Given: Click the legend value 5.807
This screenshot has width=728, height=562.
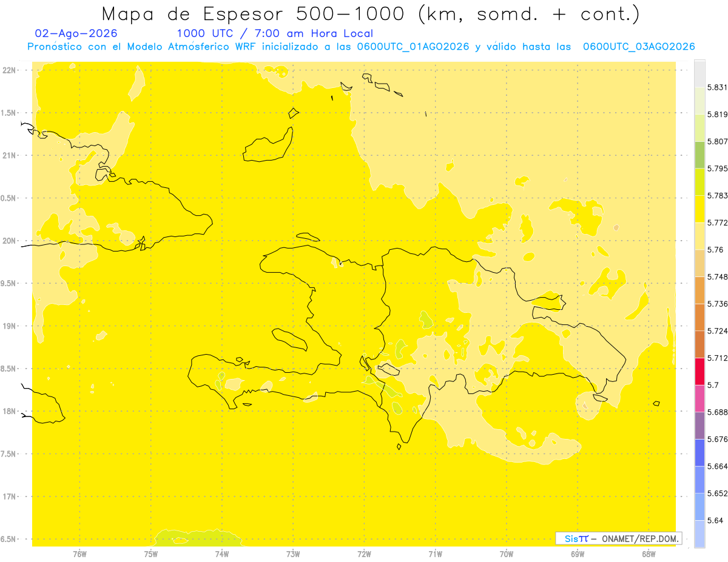Looking at the screenshot, I should (x=718, y=141).
